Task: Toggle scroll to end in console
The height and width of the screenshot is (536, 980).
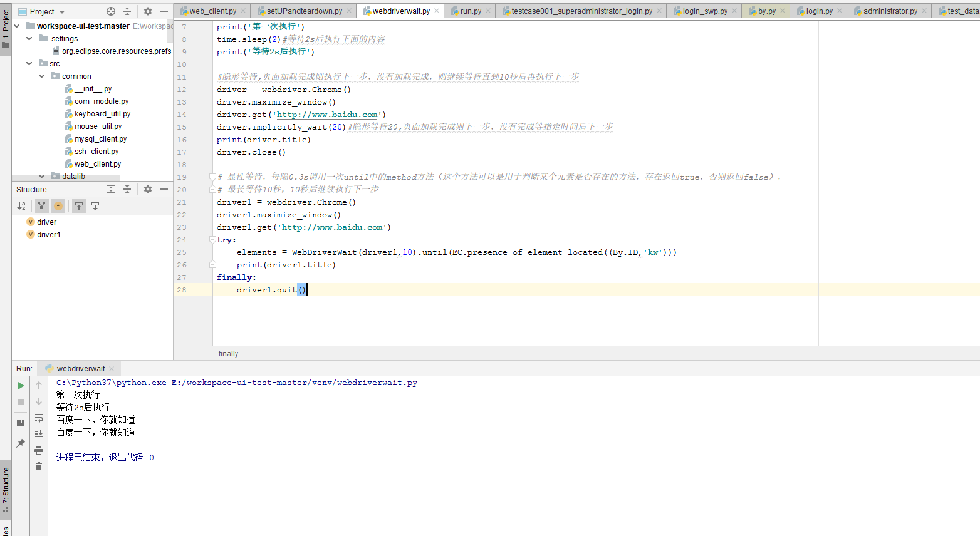Action: click(39, 433)
